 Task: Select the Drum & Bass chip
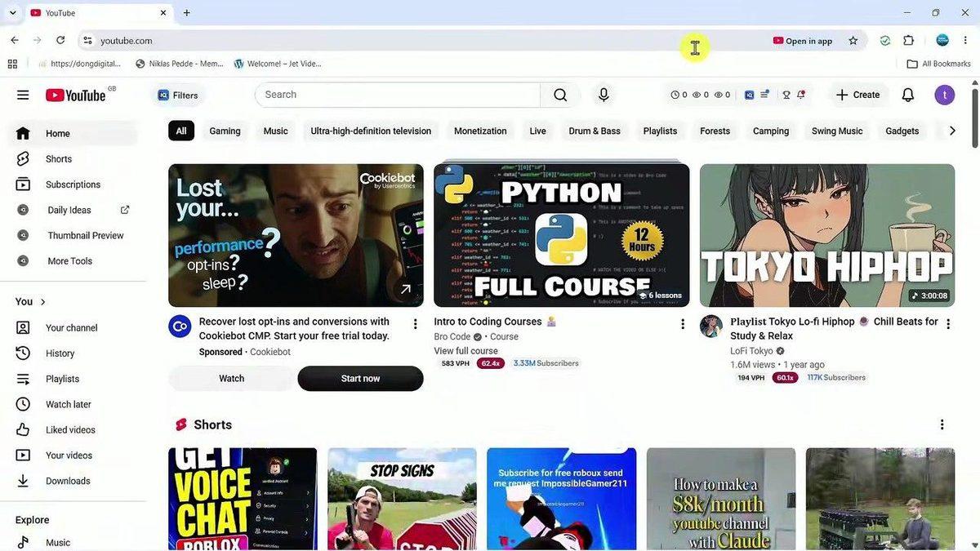coord(595,131)
